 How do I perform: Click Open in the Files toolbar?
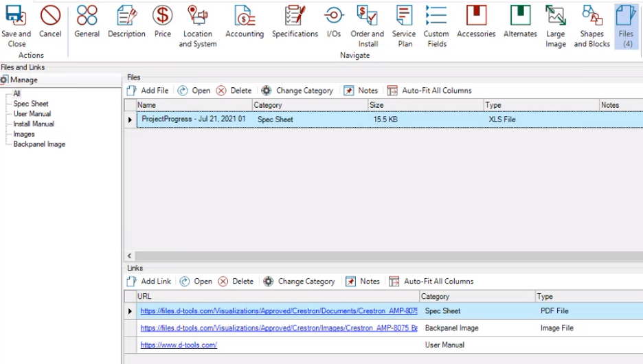point(194,91)
